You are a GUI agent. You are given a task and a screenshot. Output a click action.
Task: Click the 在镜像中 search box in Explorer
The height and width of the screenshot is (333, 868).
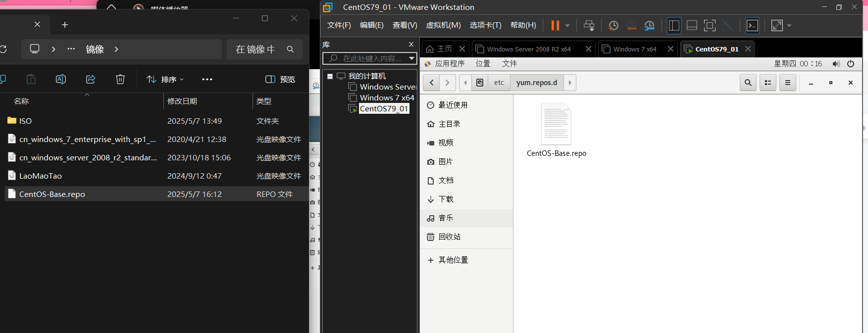pyautogui.click(x=264, y=49)
